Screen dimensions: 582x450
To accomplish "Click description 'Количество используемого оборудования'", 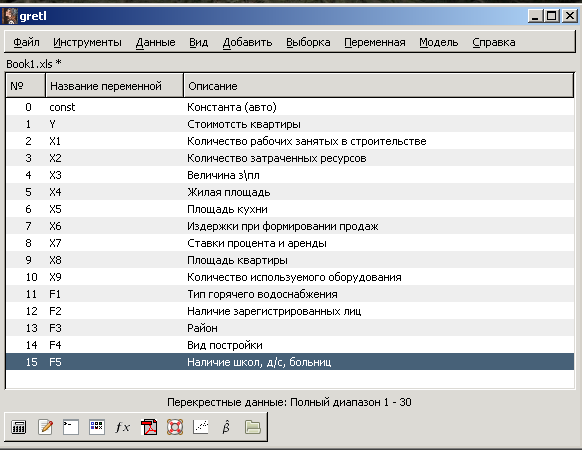I will click(294, 277).
